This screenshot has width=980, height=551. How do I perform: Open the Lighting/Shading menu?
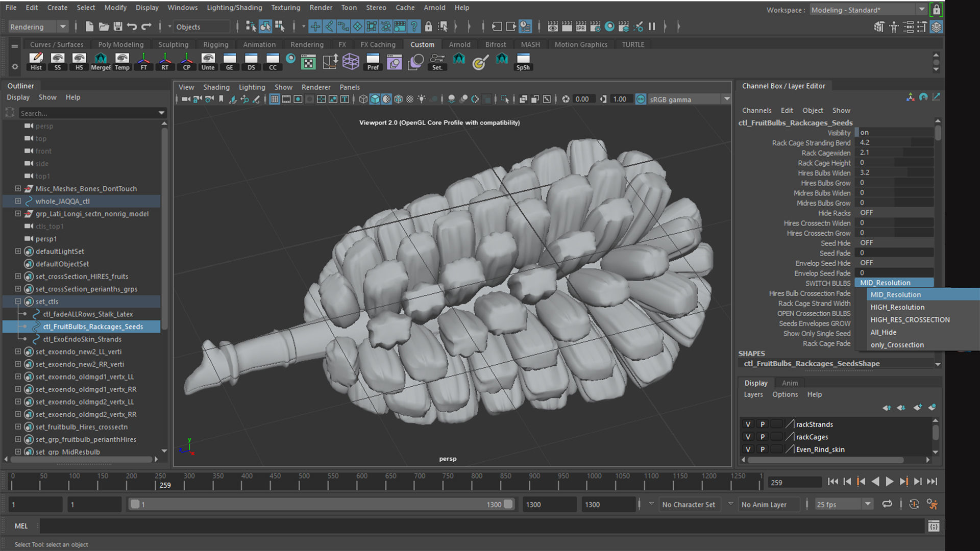(234, 8)
